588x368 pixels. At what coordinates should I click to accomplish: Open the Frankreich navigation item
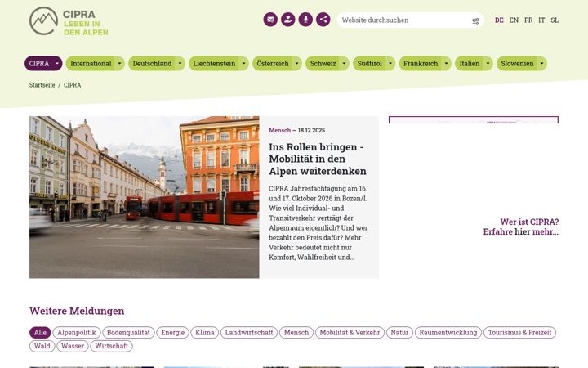coord(421,64)
